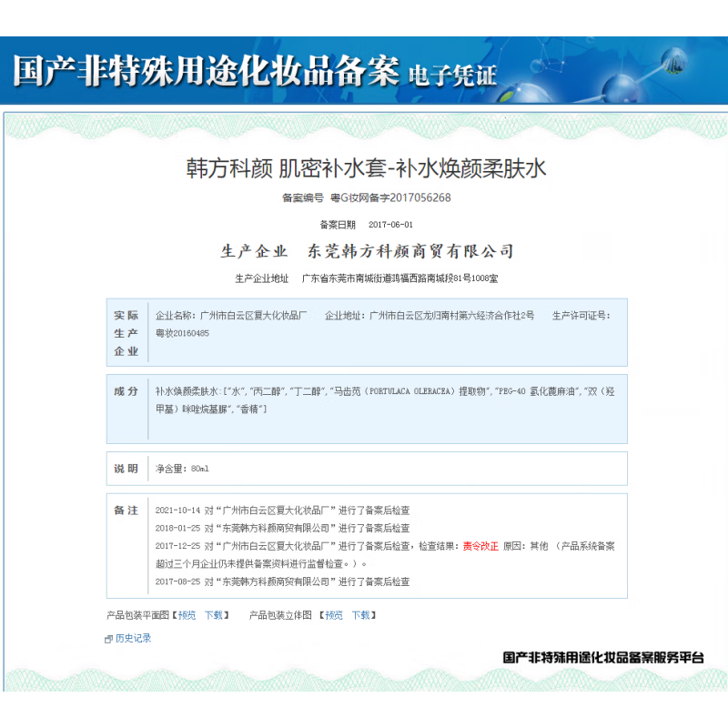Screen dimensions: 728x728
Task: Click the 实际生产企业 section label
Action: tap(126, 333)
